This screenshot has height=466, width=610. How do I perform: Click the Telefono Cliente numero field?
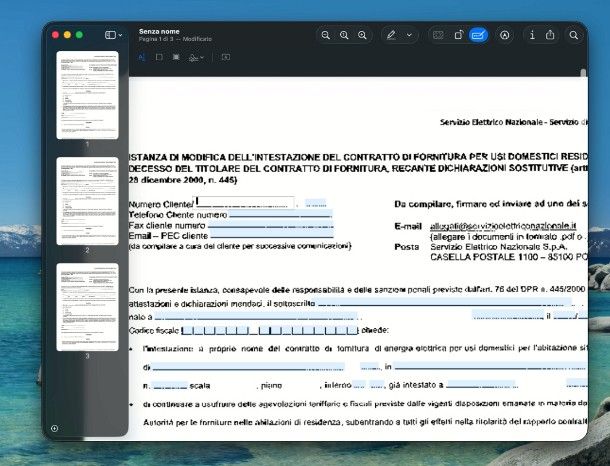tap(280, 214)
